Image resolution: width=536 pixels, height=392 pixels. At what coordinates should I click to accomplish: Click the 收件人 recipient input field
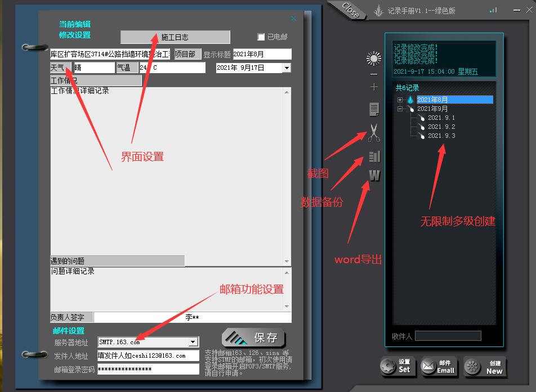click(x=448, y=336)
